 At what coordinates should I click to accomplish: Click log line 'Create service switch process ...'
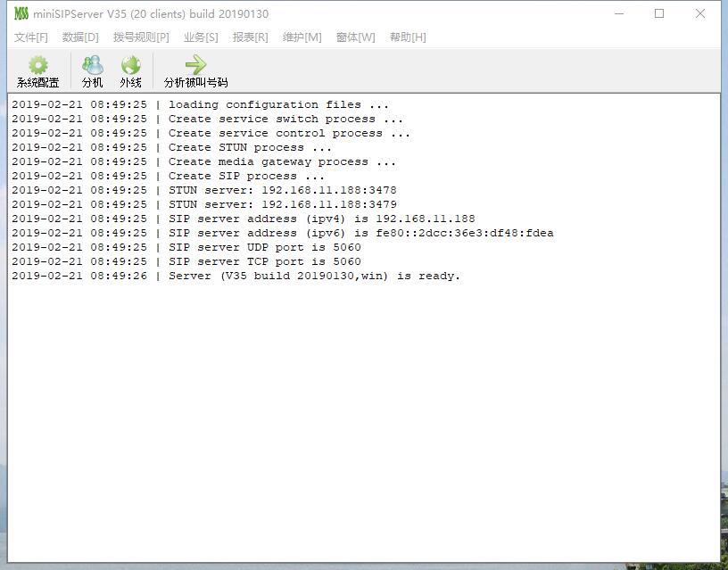pos(207,119)
